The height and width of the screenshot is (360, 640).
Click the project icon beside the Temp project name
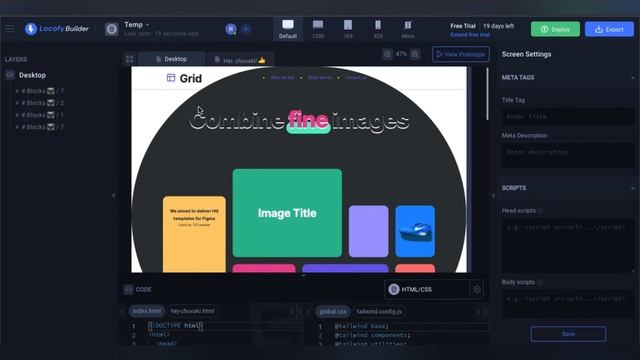[111, 29]
